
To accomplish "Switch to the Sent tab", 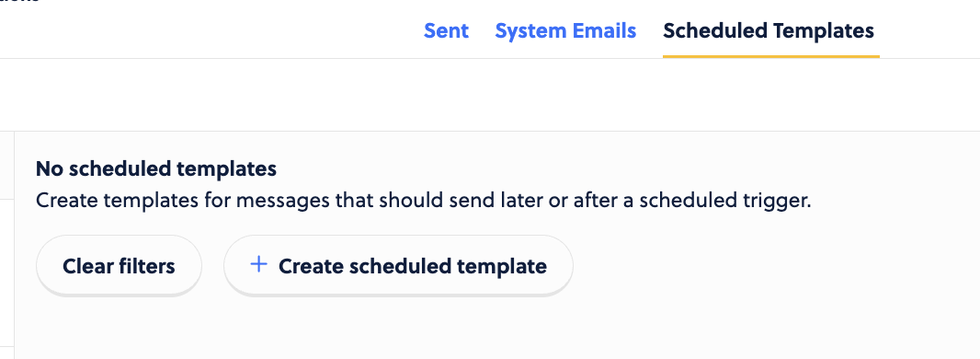I will [x=446, y=30].
